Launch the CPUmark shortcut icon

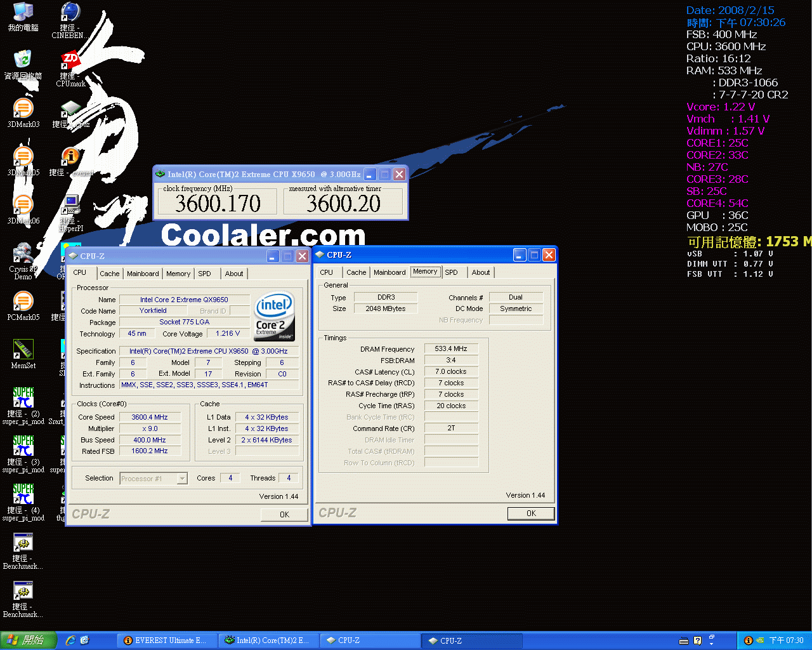pos(70,69)
